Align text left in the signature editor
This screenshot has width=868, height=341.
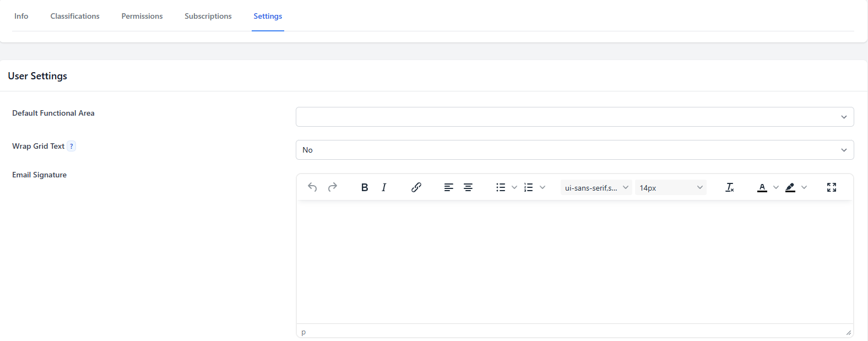(449, 187)
